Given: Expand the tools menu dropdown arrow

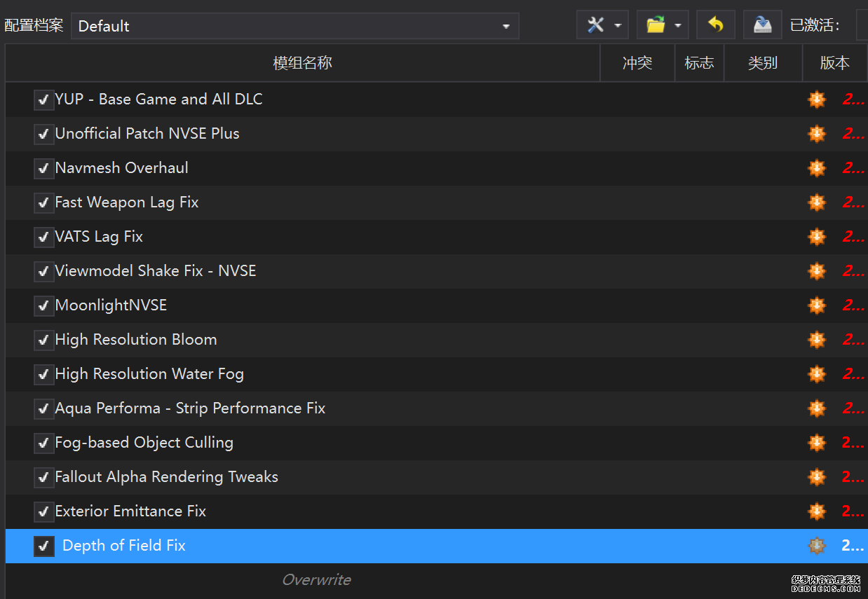Looking at the screenshot, I should click(x=618, y=26).
